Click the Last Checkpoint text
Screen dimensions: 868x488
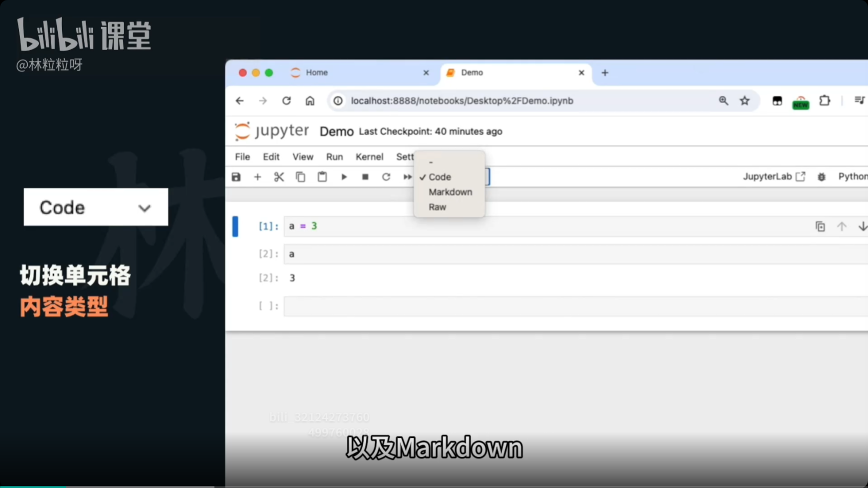430,132
